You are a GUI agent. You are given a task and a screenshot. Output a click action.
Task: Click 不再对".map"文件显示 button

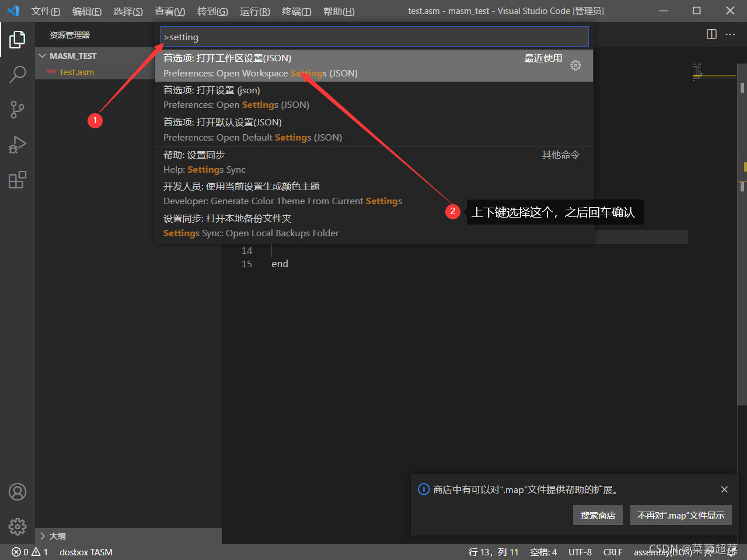click(x=680, y=515)
